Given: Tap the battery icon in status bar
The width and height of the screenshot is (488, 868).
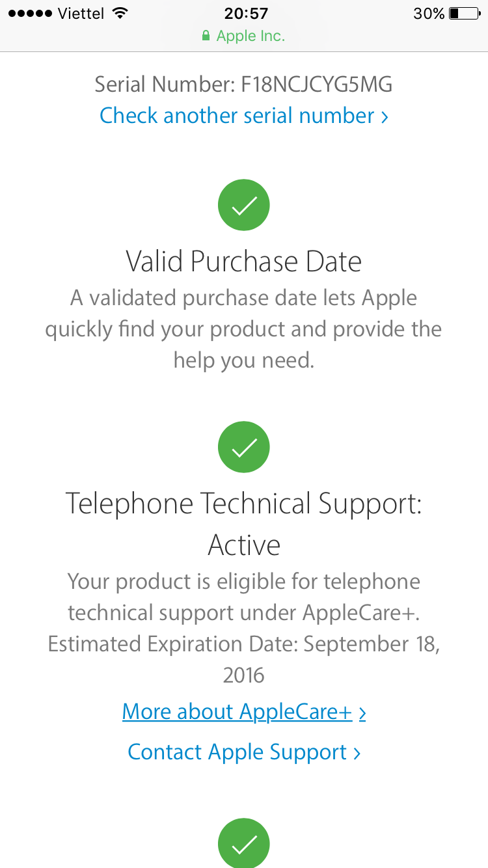Looking at the screenshot, I should click(463, 13).
